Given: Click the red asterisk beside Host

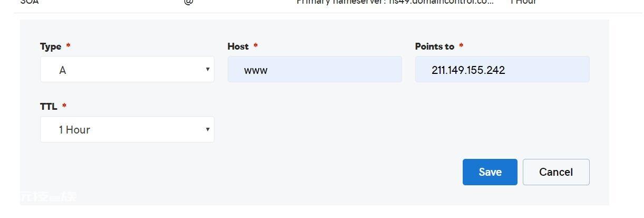Looking at the screenshot, I should coord(256,46).
